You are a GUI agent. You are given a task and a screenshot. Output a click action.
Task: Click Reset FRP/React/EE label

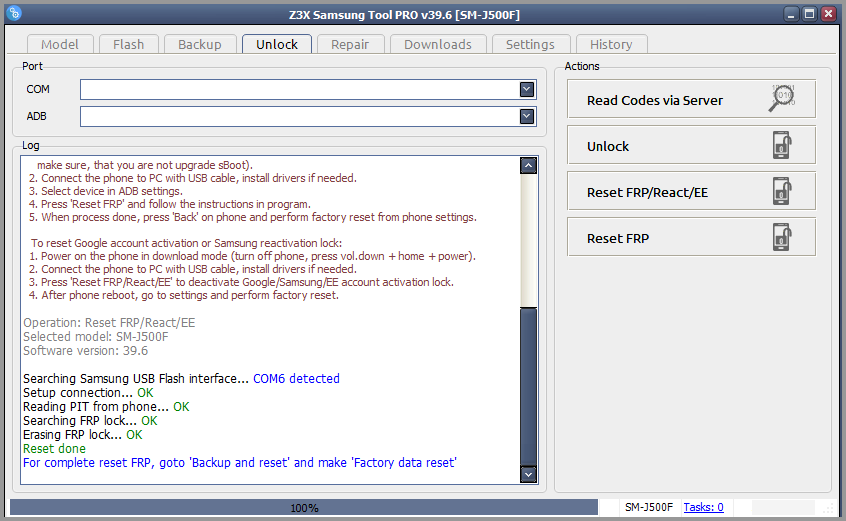[x=647, y=192]
